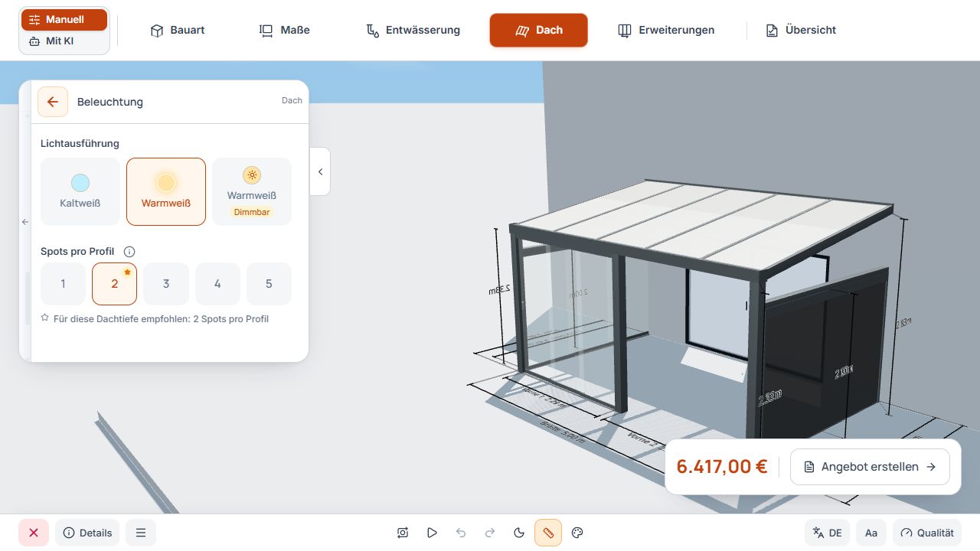
Task: Open the Bauart tab
Action: (x=178, y=31)
